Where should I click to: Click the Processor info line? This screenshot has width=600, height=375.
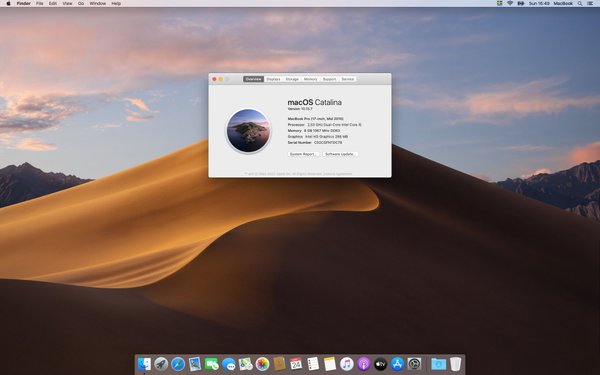324,125
